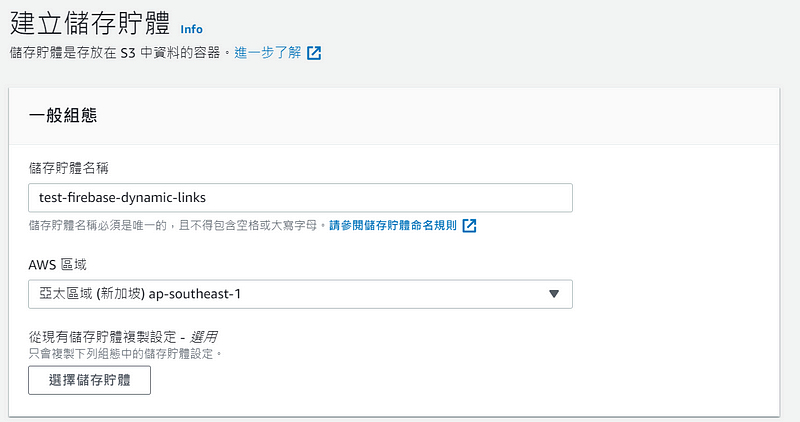The height and width of the screenshot is (422, 800).
Task: Expand the AWS 區域 dropdown arrow
Action: coord(554,294)
